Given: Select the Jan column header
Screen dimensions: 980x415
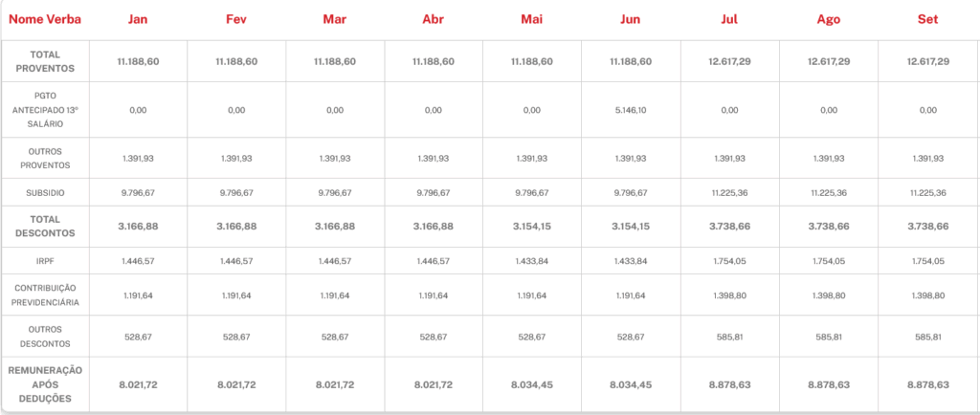Looking at the screenshot, I should [138, 19].
